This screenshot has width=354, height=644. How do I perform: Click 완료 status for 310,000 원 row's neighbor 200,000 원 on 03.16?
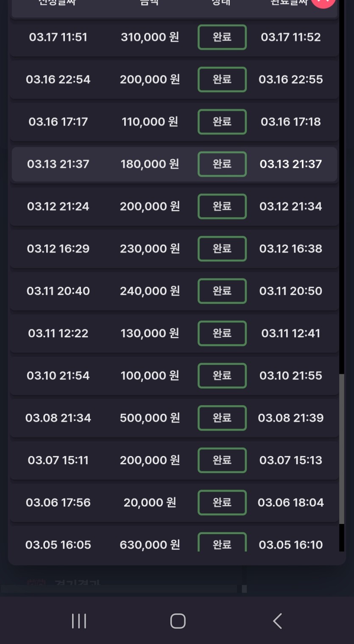click(222, 79)
